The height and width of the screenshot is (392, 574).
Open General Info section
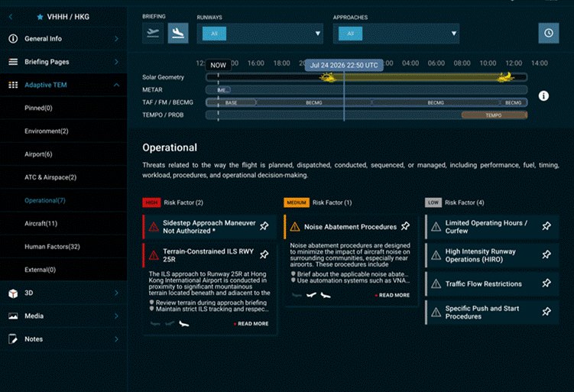coord(63,38)
